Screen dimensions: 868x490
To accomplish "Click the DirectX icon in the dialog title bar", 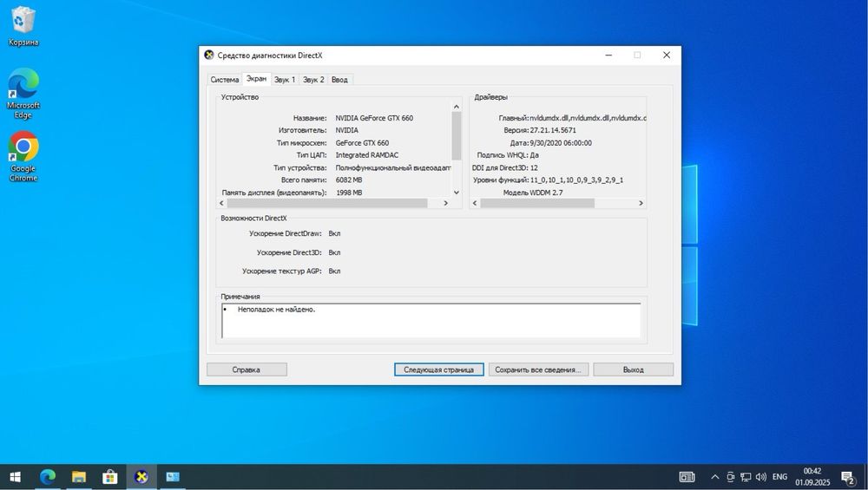I will point(208,55).
